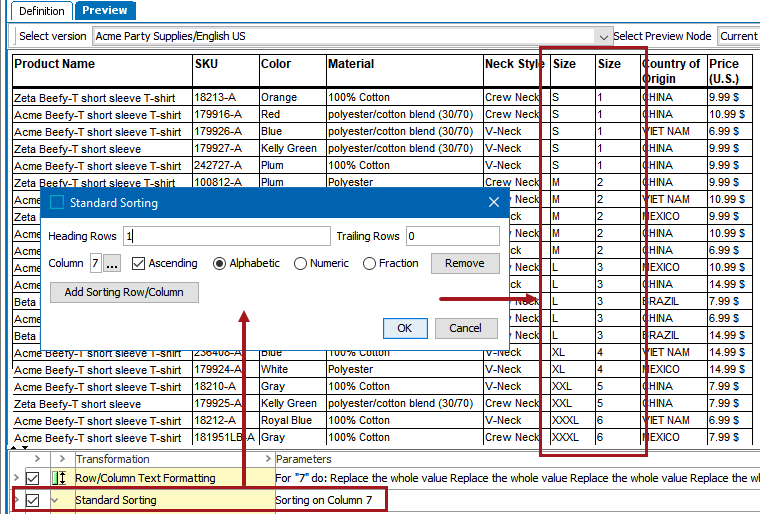Screen dimensions: 760x514
Task: Open the Select version dropdown
Action: (x=603, y=36)
